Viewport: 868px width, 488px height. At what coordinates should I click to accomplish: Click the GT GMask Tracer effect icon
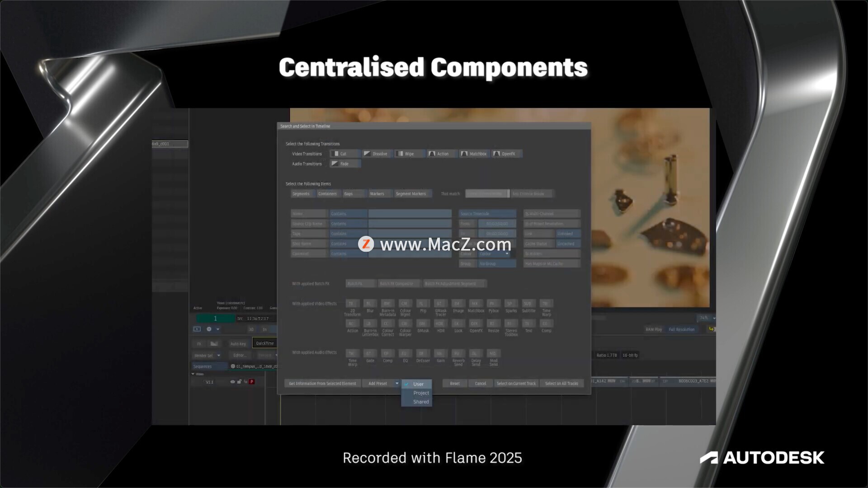tap(440, 304)
